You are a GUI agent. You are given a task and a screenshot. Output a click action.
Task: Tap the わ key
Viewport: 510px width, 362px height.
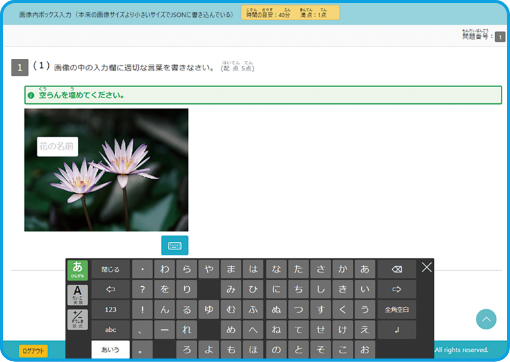(164, 269)
